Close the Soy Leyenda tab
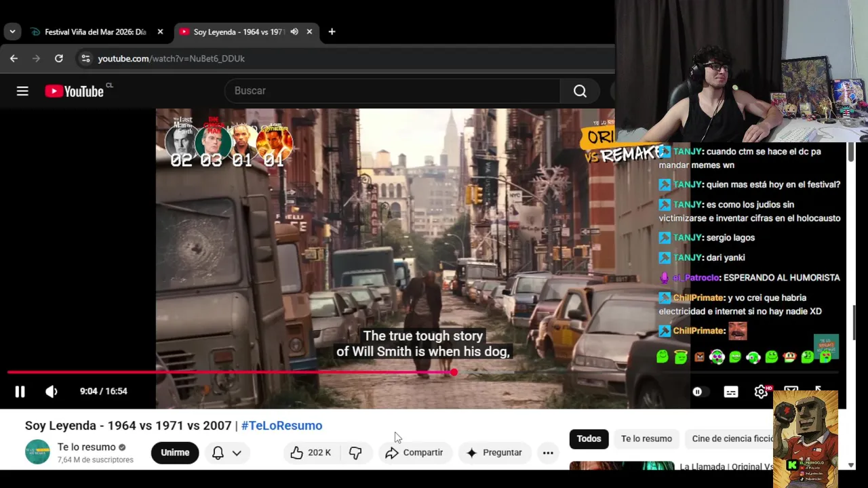 click(309, 32)
